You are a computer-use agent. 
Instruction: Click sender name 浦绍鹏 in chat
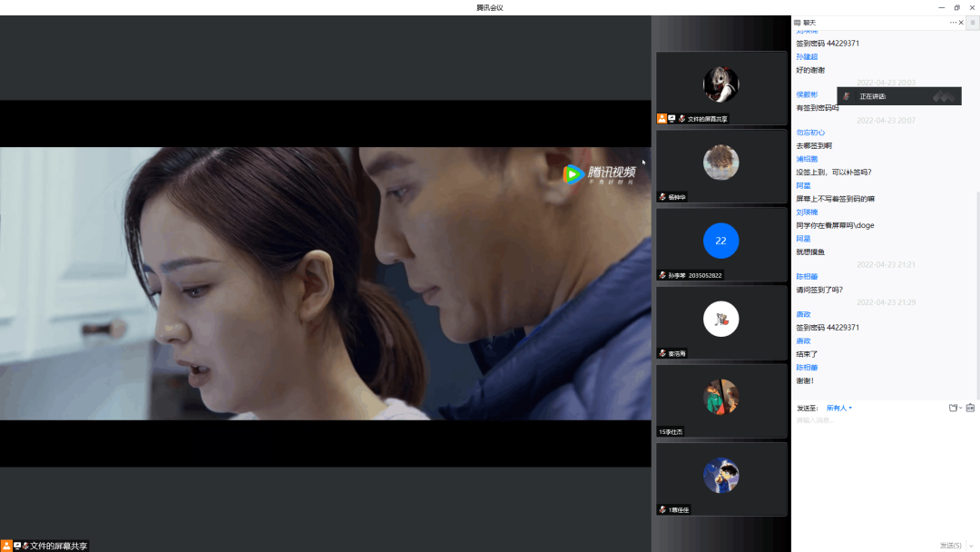pyautogui.click(x=807, y=160)
